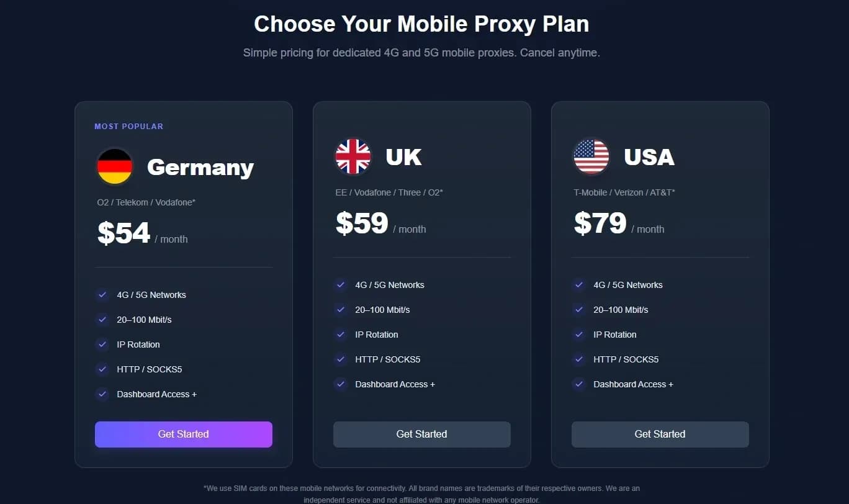Screen dimensions: 849x504
Task: Click the O2 / Telekom / Vodafone carrier label
Action: tap(146, 203)
